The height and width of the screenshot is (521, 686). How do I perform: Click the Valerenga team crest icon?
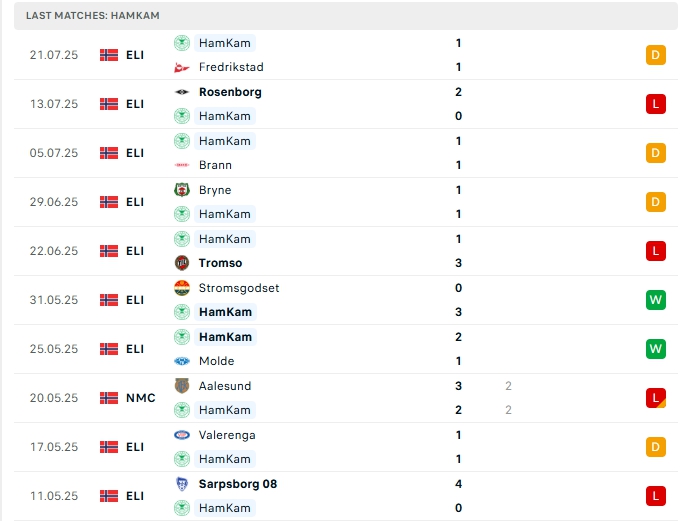(182, 435)
